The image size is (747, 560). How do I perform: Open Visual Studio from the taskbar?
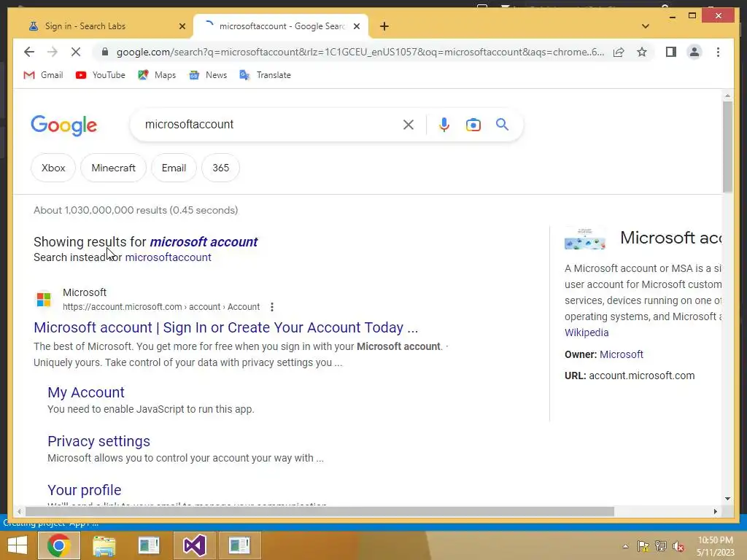pos(194,545)
